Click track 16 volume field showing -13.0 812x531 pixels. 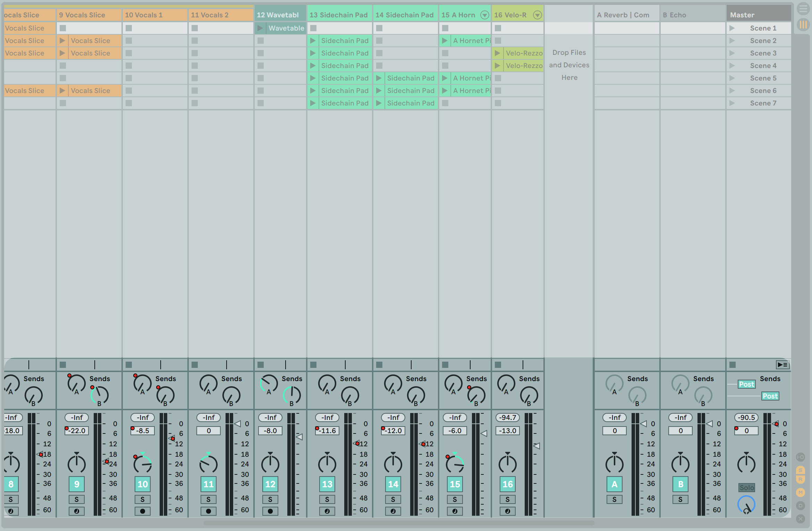point(508,431)
